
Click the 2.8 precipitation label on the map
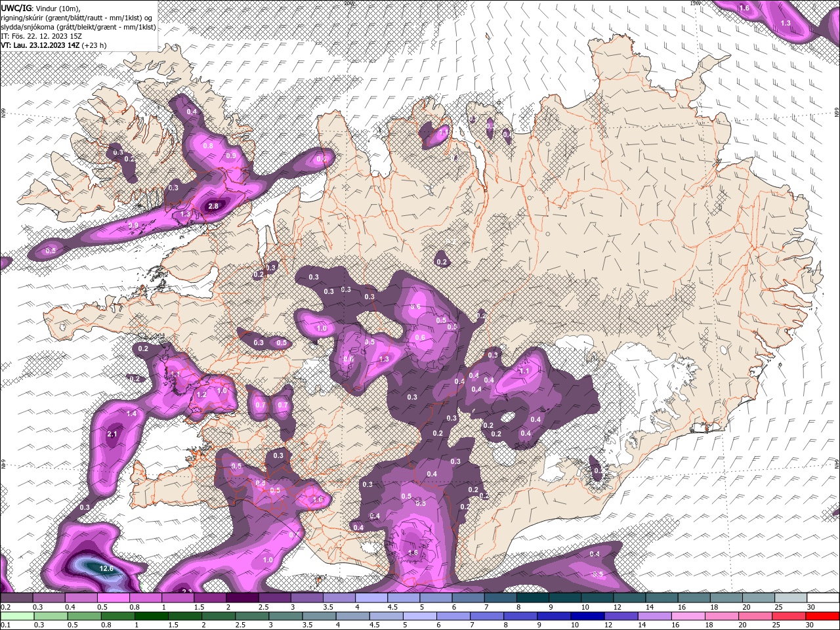coord(213,206)
